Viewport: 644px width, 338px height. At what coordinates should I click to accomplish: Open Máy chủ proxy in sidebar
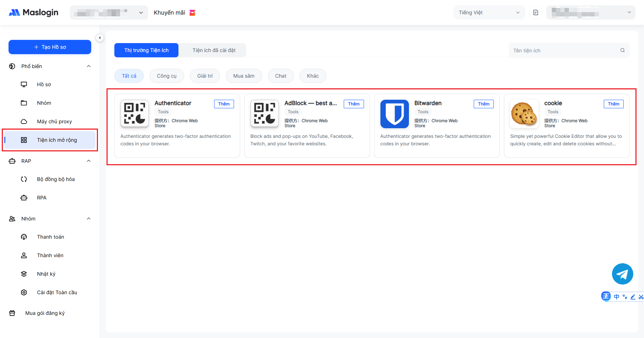(54, 121)
